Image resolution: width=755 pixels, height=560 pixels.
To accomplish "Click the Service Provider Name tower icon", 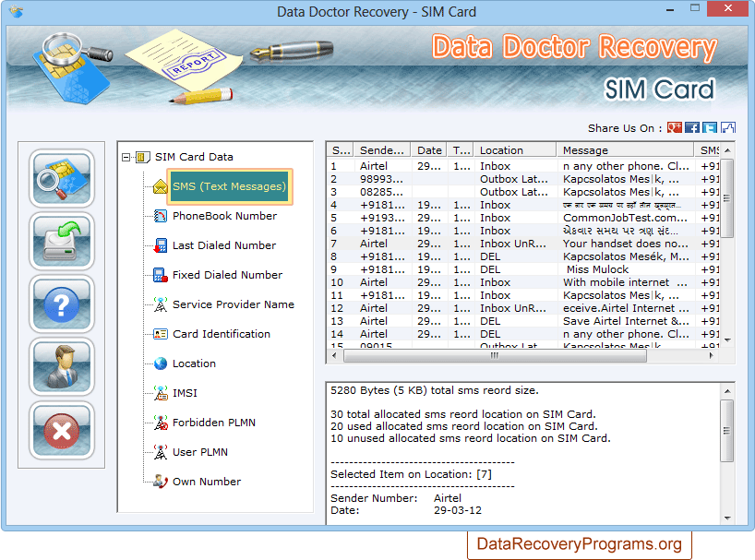I will (160, 304).
